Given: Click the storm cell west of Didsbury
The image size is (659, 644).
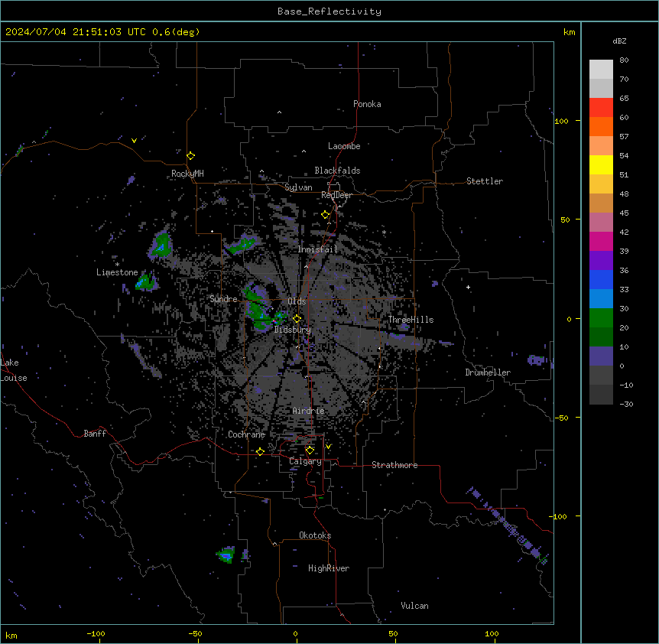Looking at the screenshot, I should (x=258, y=309).
